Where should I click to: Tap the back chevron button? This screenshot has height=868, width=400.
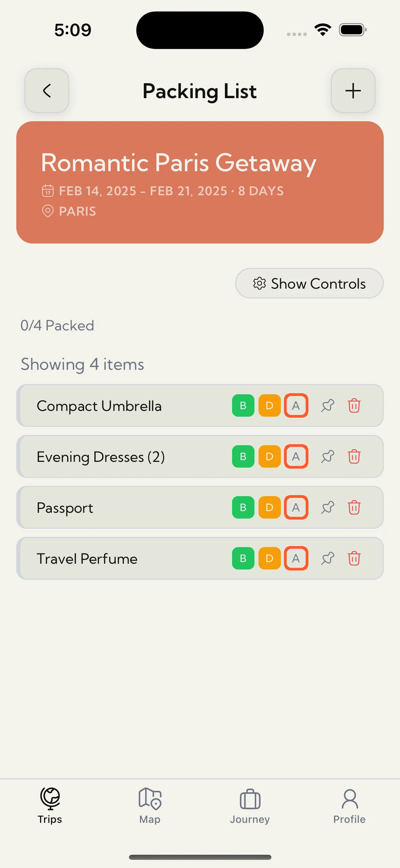[x=47, y=91]
